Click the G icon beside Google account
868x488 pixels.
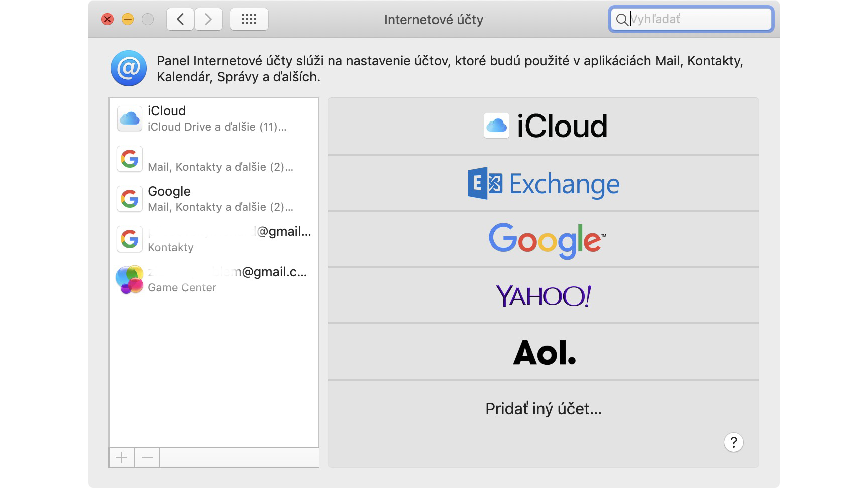[130, 199]
